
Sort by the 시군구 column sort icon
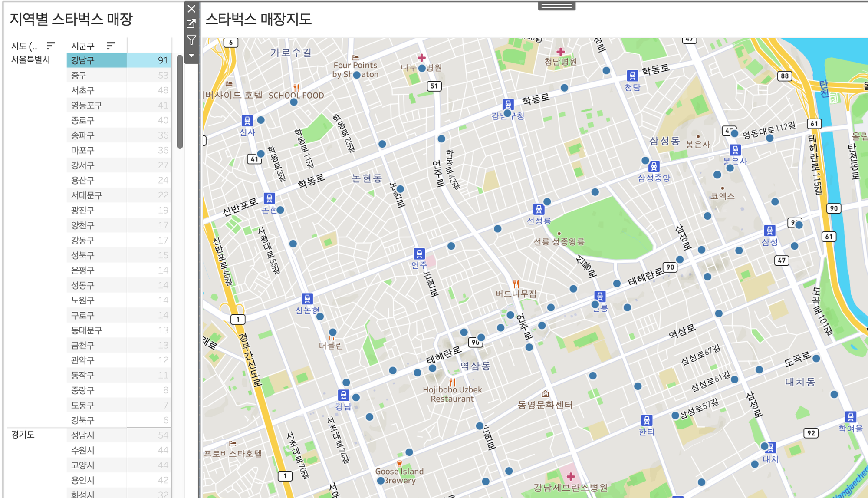point(111,46)
